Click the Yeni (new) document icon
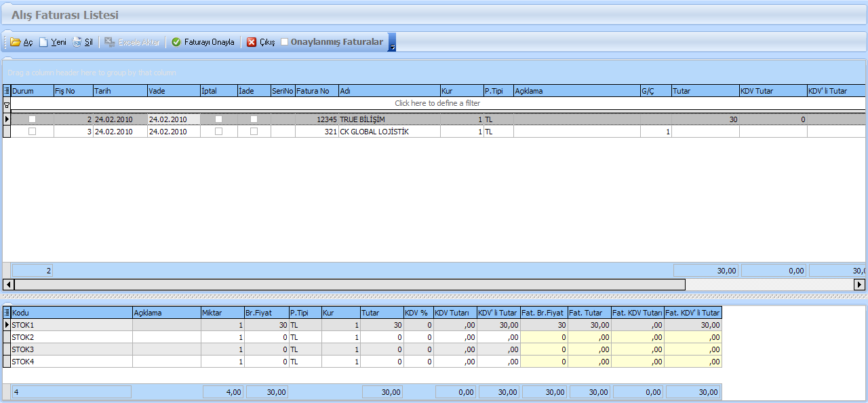 click(43, 42)
